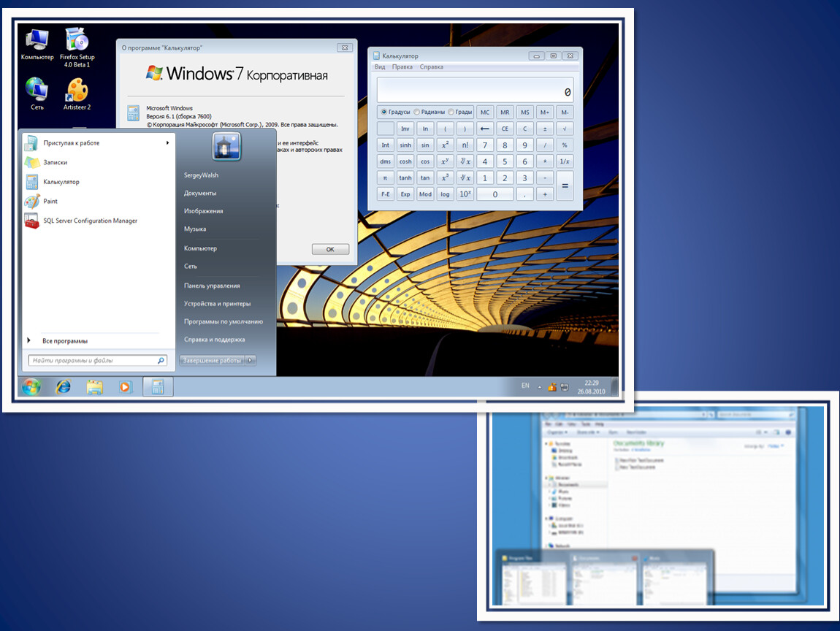Click the tanh button in calculator

point(405,178)
